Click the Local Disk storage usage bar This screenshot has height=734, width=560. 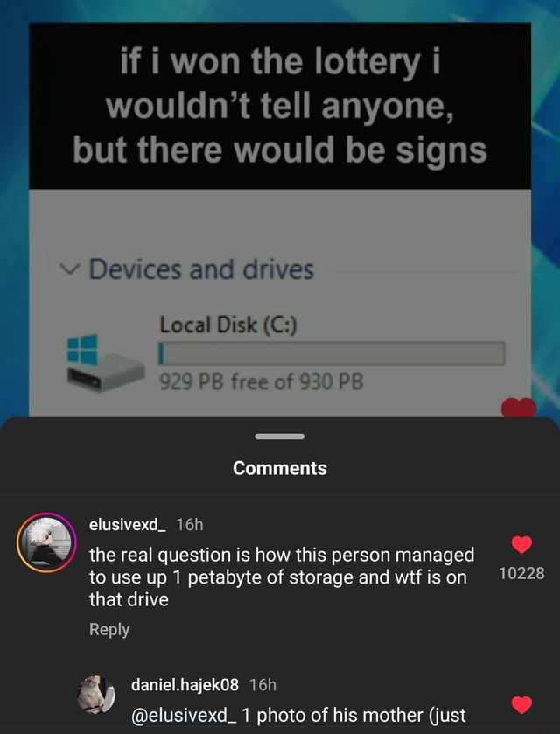tap(332, 353)
